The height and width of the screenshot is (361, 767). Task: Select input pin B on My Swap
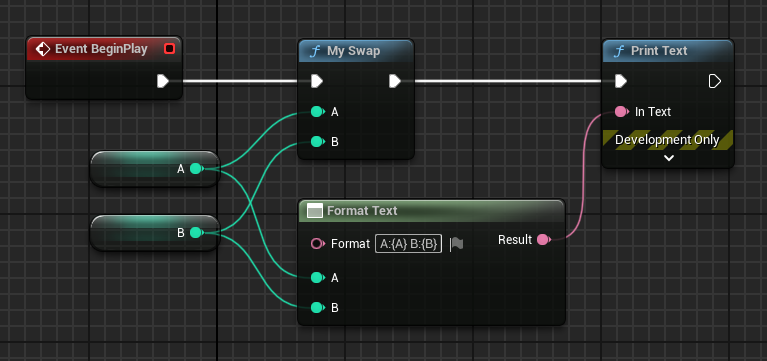(317, 142)
